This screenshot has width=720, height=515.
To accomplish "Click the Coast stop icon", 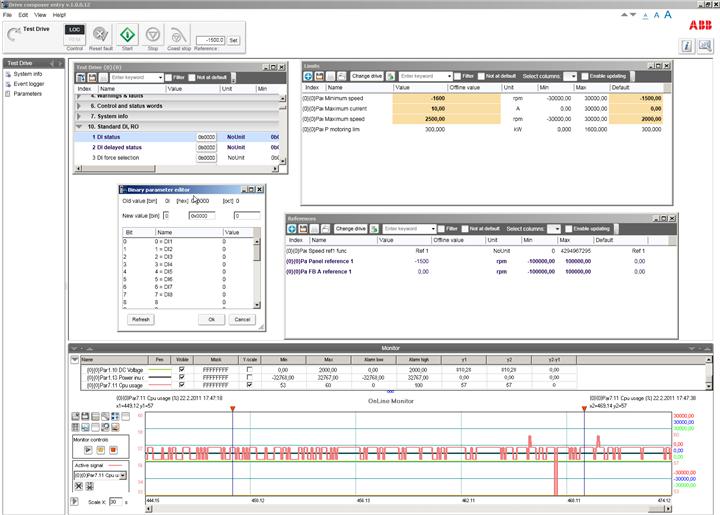I will [x=178, y=35].
